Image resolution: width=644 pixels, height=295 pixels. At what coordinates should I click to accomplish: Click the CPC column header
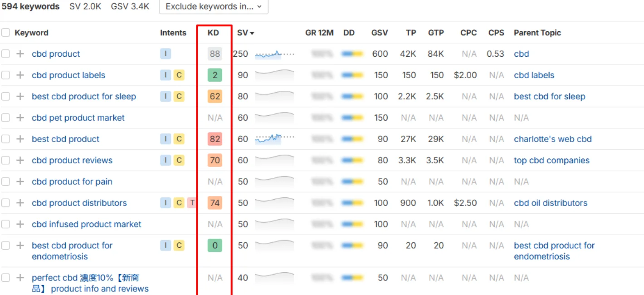468,33
